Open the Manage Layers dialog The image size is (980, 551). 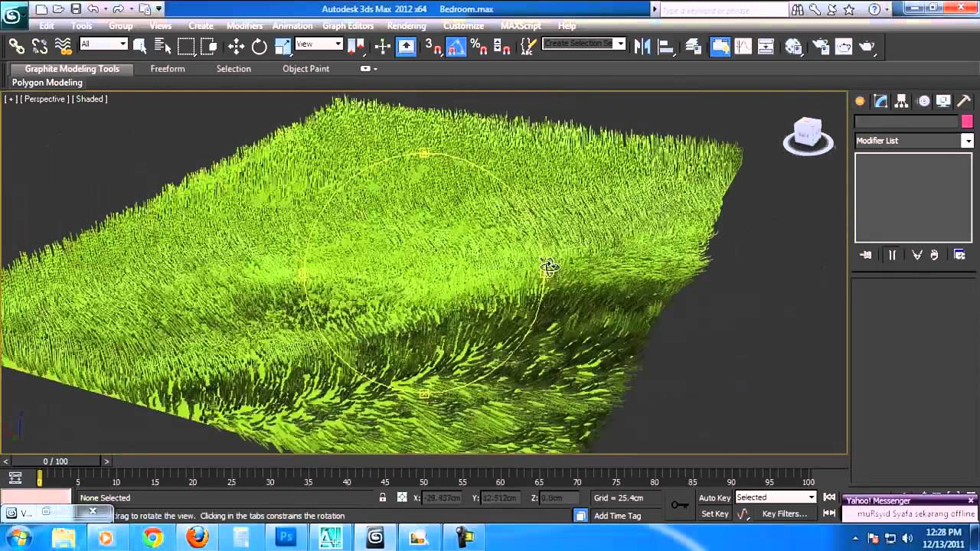[694, 47]
